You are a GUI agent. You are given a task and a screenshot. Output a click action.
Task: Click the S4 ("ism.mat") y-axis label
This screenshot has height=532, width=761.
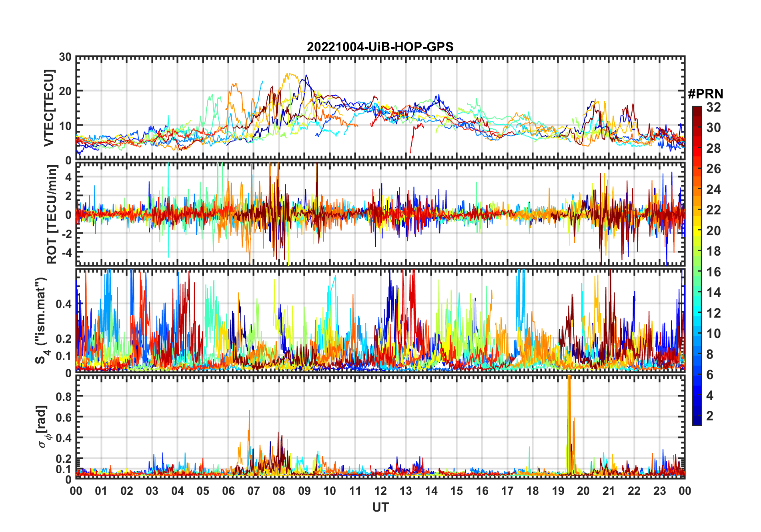tap(42, 321)
